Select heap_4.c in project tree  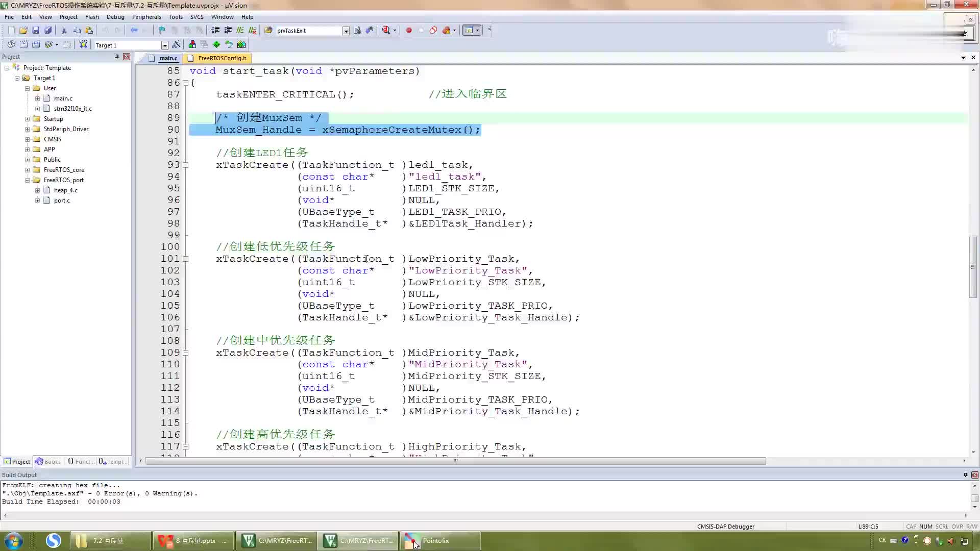[x=65, y=190]
